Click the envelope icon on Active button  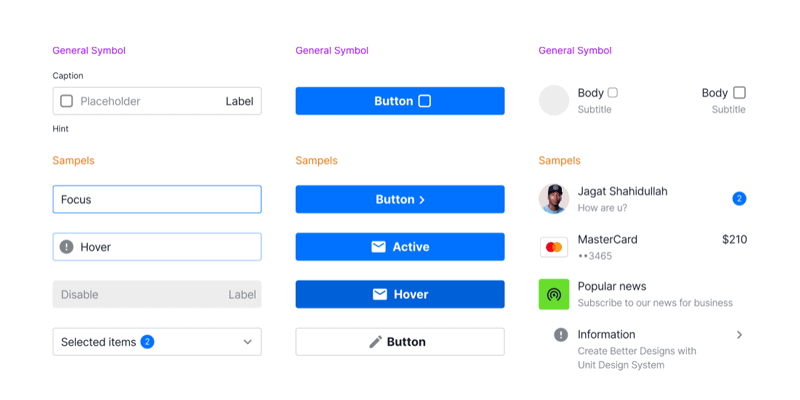(x=379, y=247)
